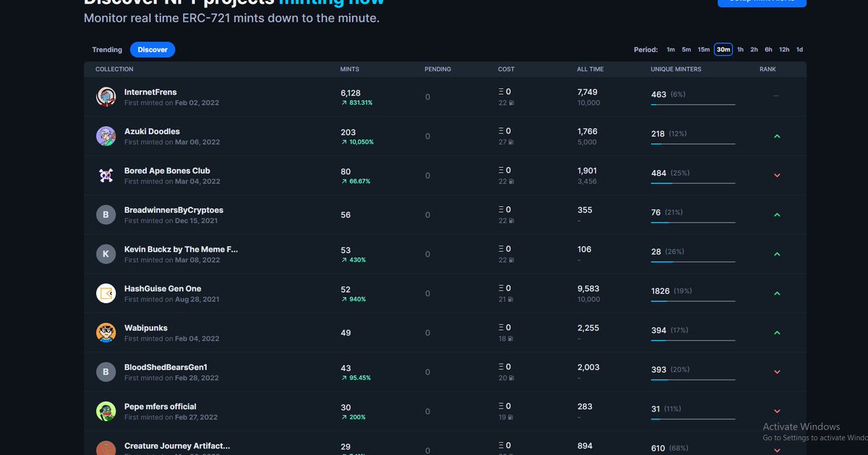The image size is (868, 455).
Task: Click the Collection column header
Action: pos(114,69)
